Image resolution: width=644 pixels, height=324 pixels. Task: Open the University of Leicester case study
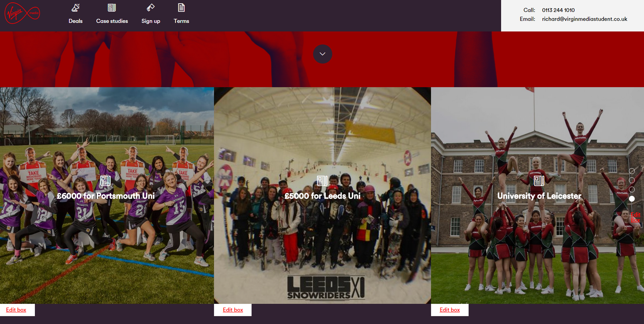click(x=539, y=196)
